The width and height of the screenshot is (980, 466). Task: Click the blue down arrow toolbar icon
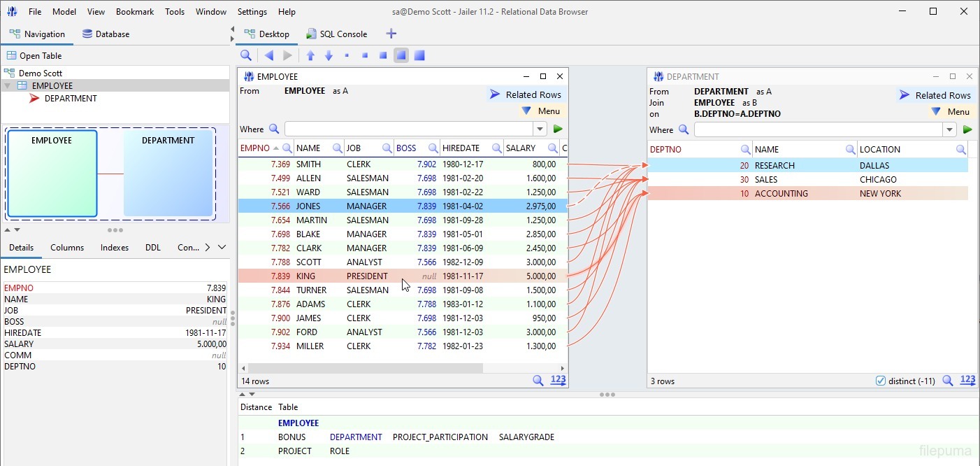click(x=329, y=55)
